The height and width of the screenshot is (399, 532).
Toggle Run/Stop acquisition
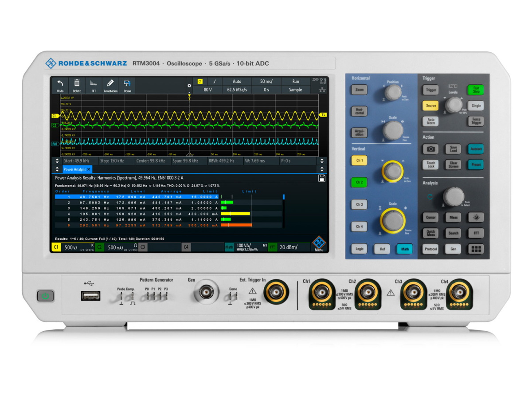pos(475,90)
